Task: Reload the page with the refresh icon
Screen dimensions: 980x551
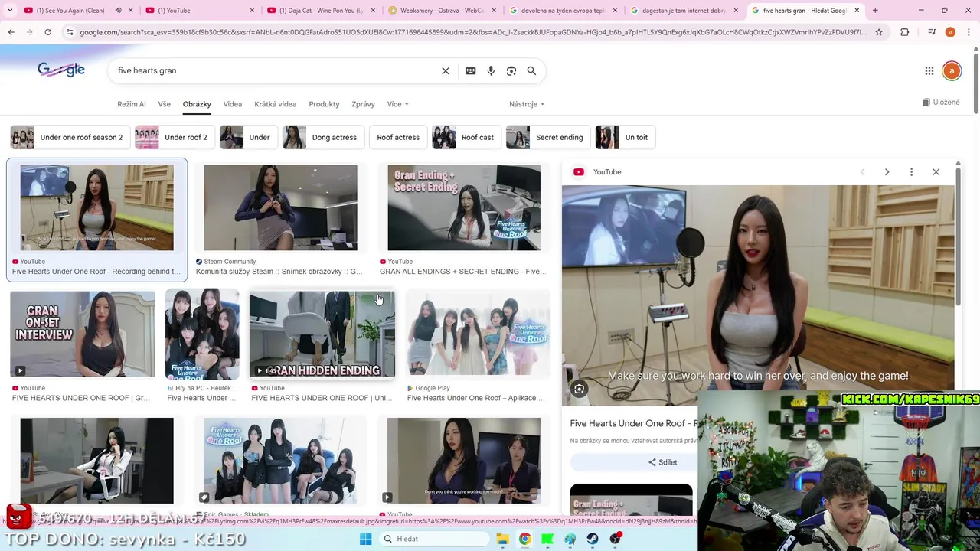Action: tap(47, 32)
